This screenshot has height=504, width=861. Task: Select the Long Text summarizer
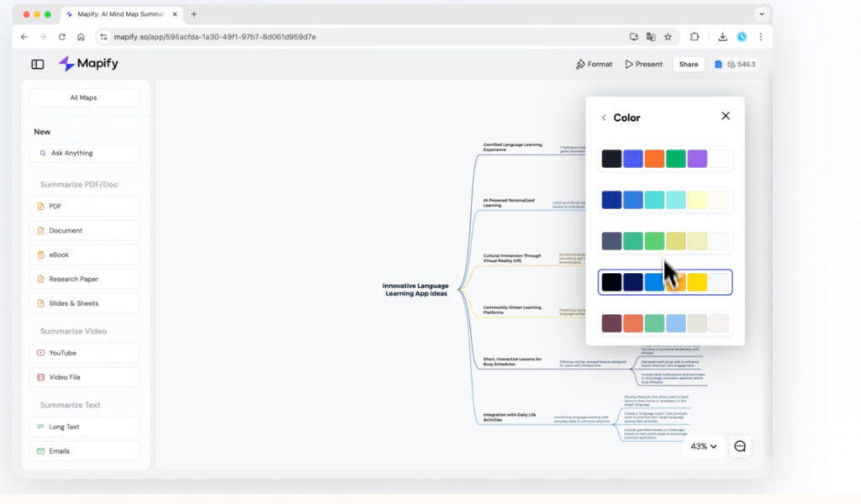(x=84, y=427)
